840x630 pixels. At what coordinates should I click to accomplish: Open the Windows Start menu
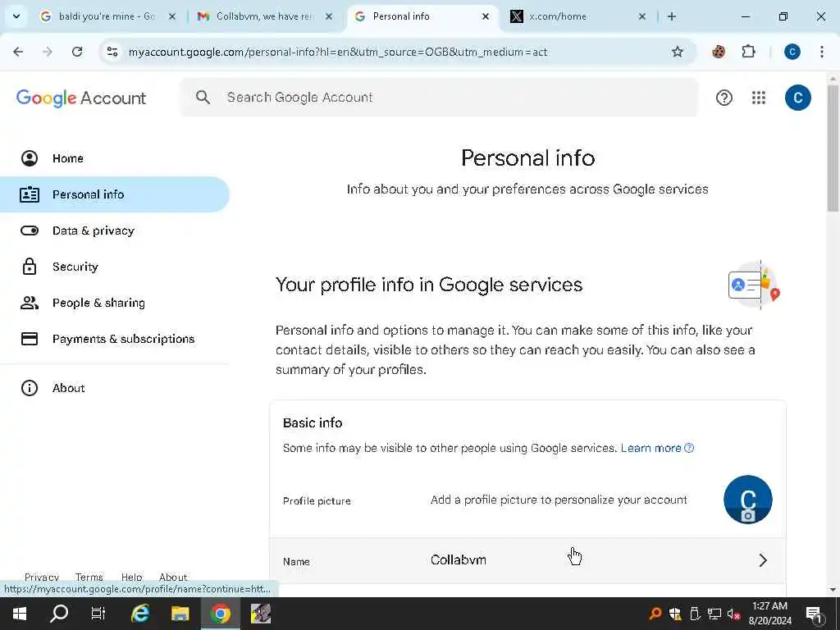(20, 614)
